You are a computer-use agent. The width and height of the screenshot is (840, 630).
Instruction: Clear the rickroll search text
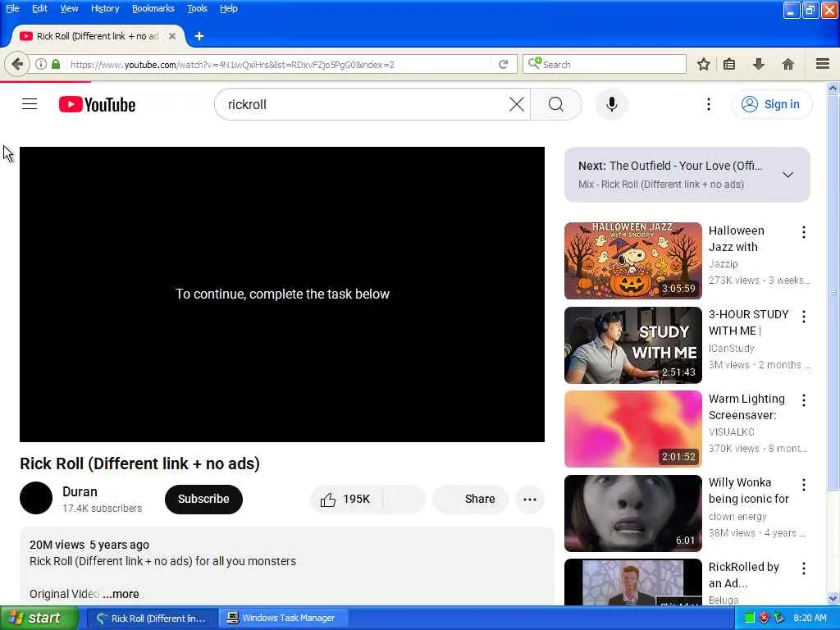pos(517,104)
